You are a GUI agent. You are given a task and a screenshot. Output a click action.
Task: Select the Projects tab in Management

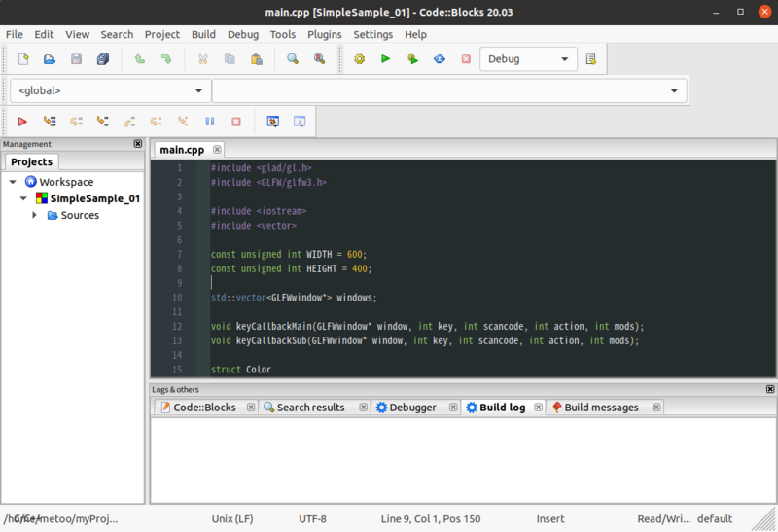[32, 161]
